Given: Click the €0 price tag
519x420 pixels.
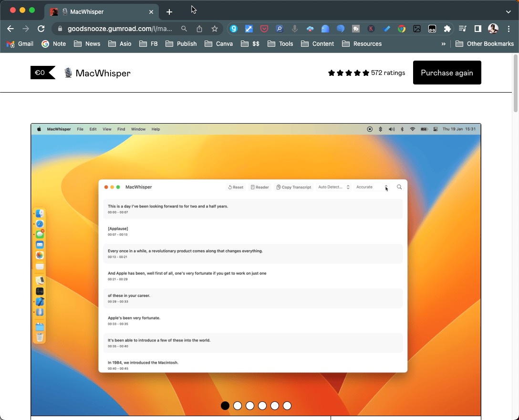Looking at the screenshot, I should 43,73.
